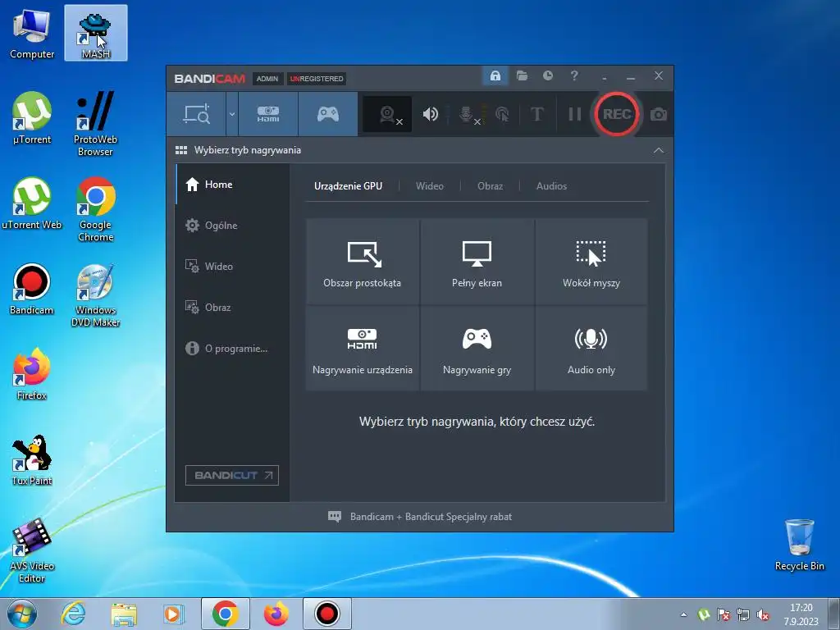The image size is (840, 630).
Task: Select the Firefox desktop shortcut
Action: click(x=32, y=374)
